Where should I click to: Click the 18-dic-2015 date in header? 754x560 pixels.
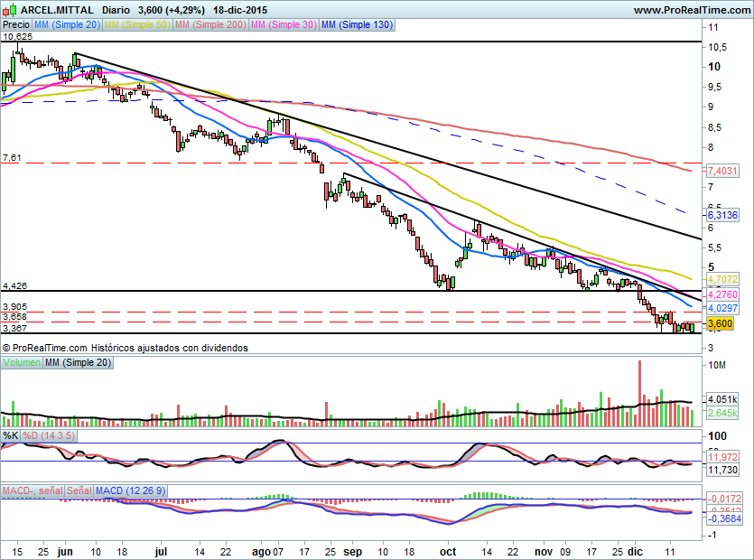coord(240,10)
